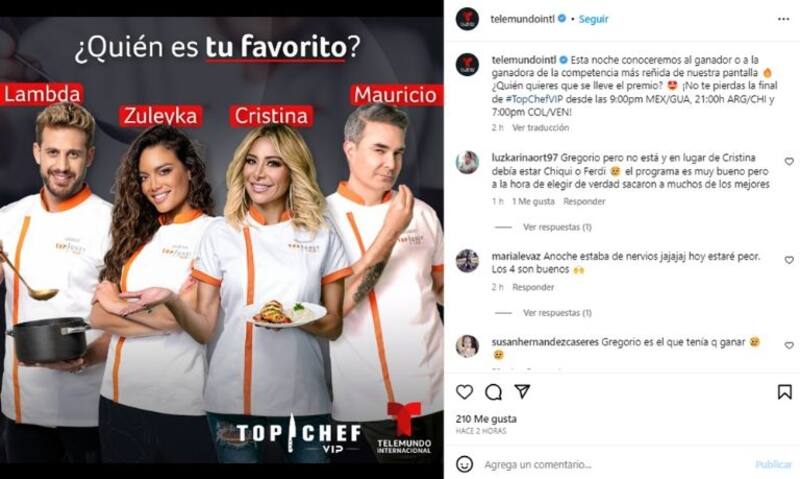Image resolution: width=800 pixels, height=479 pixels.
Task: Open the Top Chef VIP post image
Action: tap(221, 240)
